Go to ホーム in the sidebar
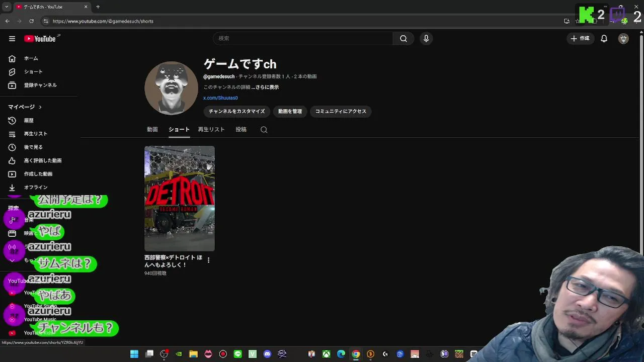This screenshot has width=644, height=362. [31, 58]
